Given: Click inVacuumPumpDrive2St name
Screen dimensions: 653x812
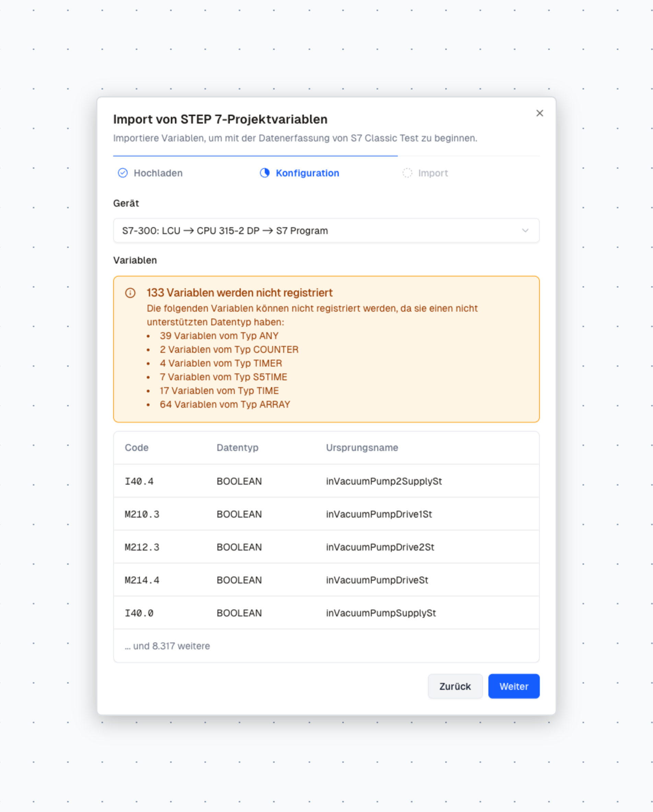Looking at the screenshot, I should (x=380, y=547).
